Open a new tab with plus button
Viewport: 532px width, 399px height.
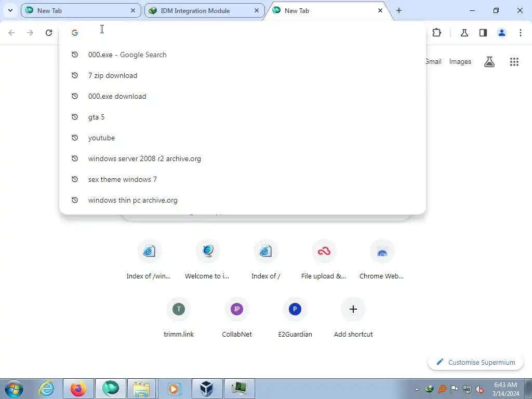(399, 10)
